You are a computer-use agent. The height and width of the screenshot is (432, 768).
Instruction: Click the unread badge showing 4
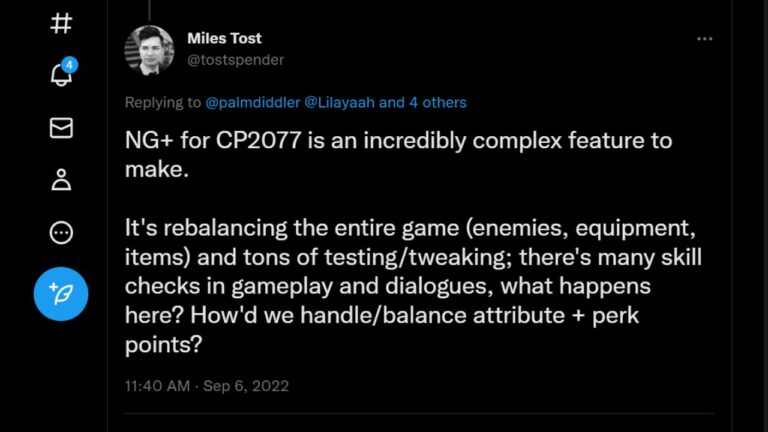(69, 65)
